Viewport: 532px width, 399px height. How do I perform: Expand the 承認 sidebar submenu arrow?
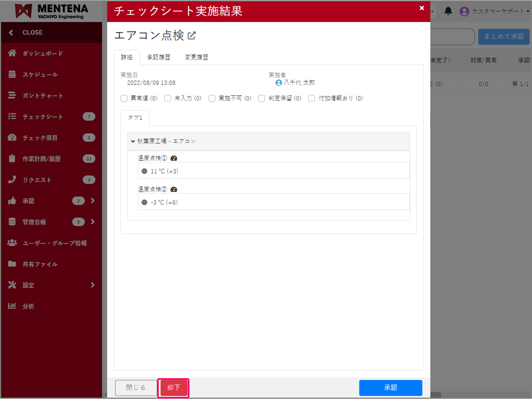93,201
